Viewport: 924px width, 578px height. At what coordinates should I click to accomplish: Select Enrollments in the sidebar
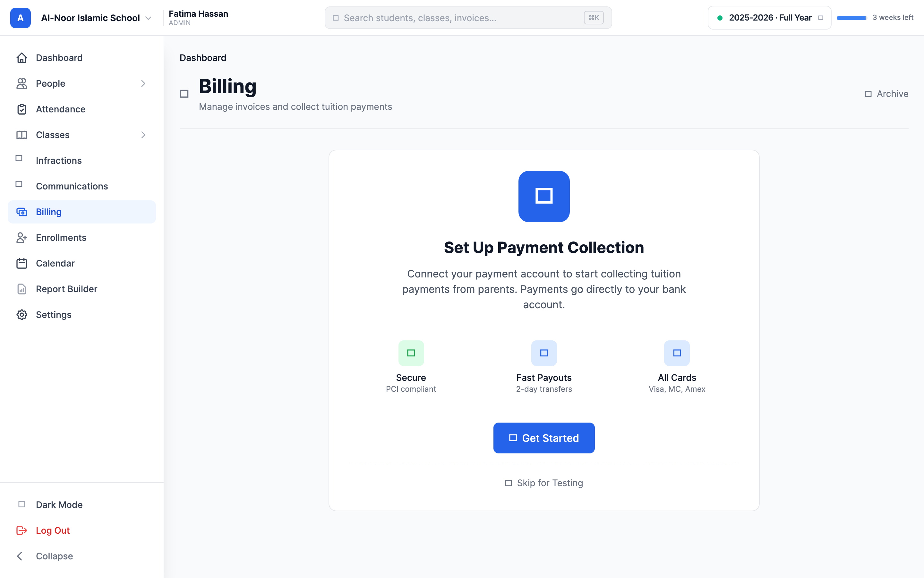(82, 237)
